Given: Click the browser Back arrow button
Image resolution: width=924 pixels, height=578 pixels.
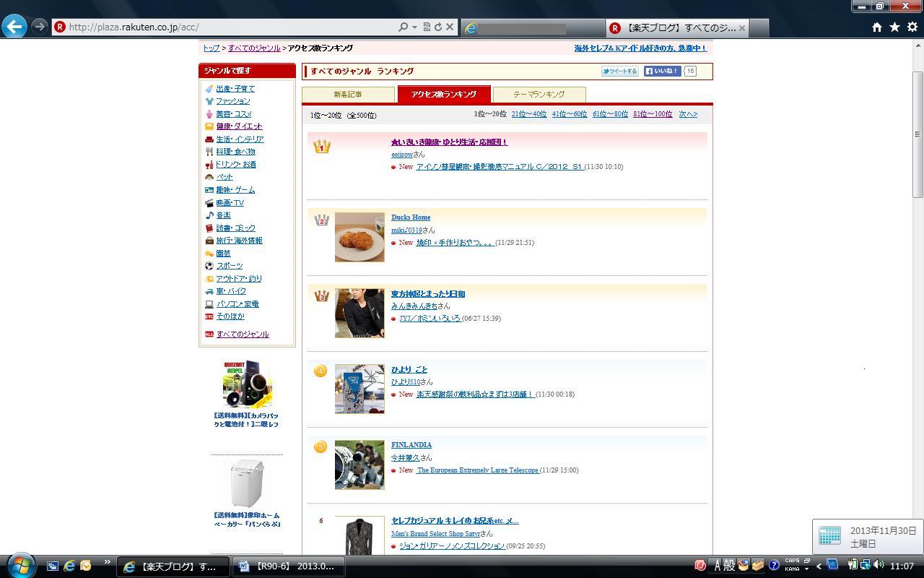Looking at the screenshot, I should 14,27.
